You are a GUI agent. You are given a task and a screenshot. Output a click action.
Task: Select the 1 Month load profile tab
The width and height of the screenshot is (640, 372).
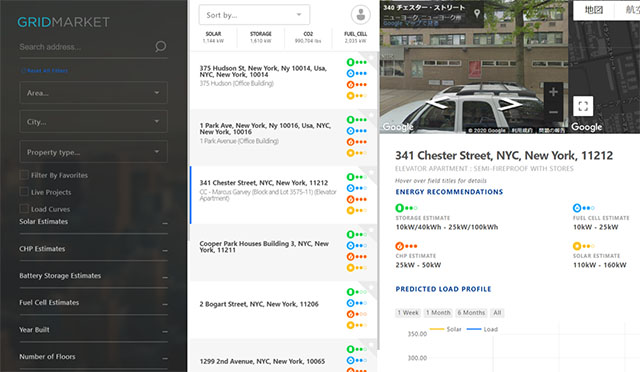pyautogui.click(x=438, y=312)
